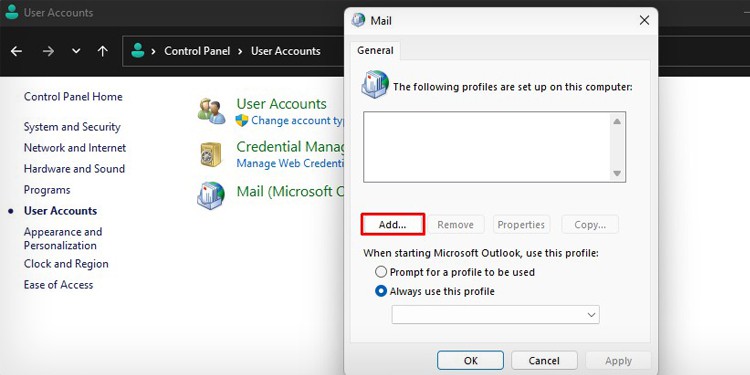The width and height of the screenshot is (750, 375).
Task: Click the profiles list scroll down arrow
Action: coord(617,173)
